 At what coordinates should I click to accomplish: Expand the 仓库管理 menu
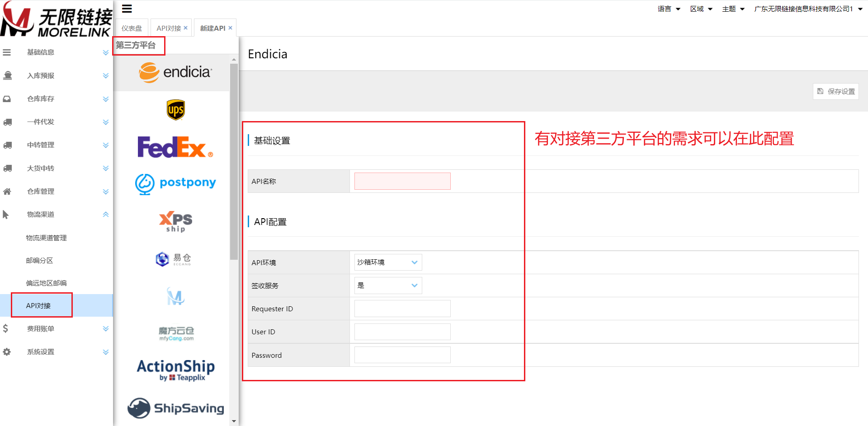click(x=105, y=192)
